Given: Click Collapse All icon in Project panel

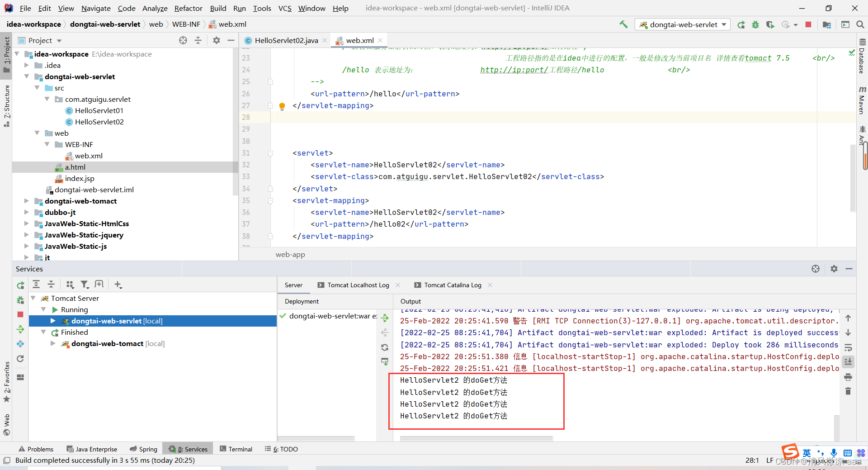Looking at the screenshot, I should [x=198, y=40].
